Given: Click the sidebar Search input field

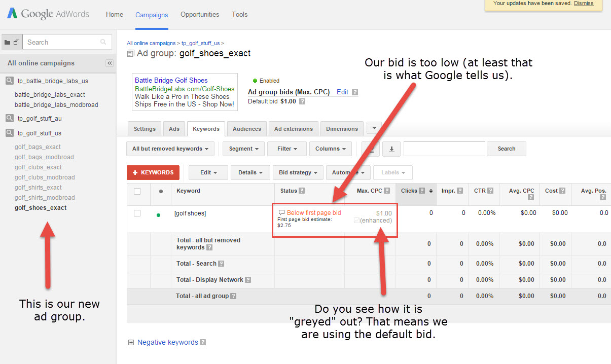Looking at the screenshot, I should tap(61, 43).
